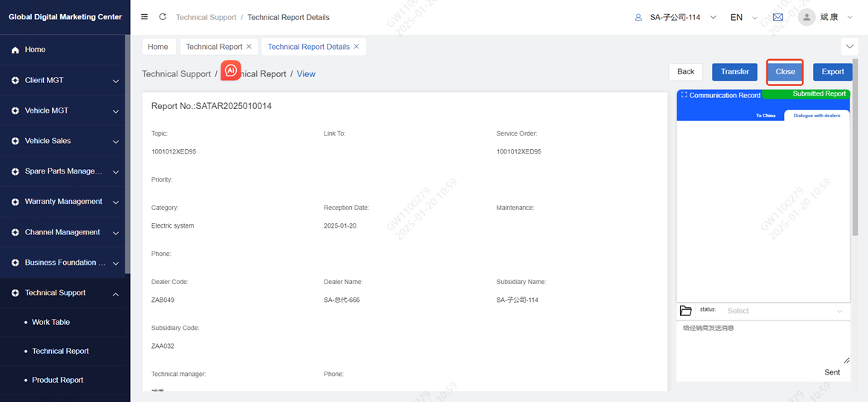Switch to the To China tab

point(766,116)
